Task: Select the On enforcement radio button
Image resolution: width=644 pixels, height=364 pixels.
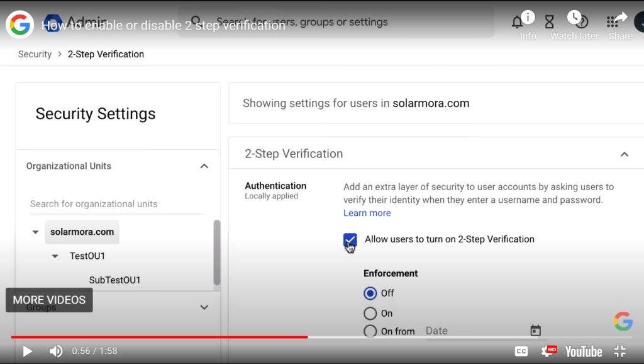Action: click(x=370, y=313)
